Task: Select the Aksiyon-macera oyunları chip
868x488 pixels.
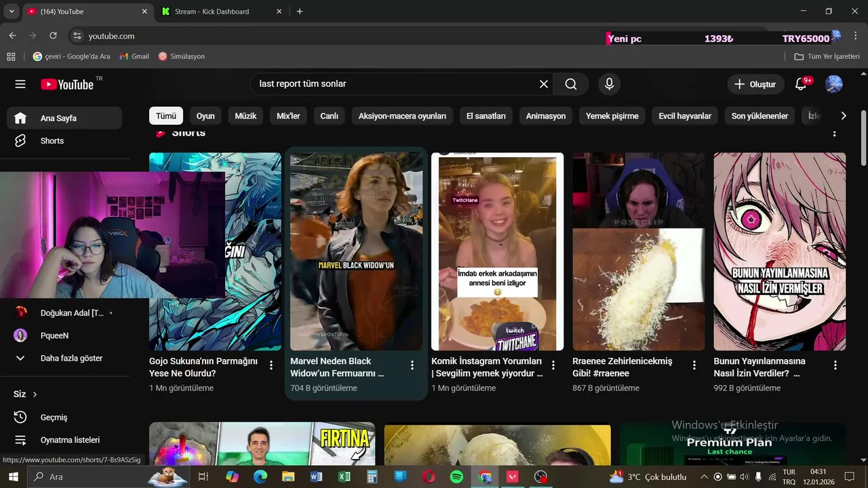Action: coord(402,116)
